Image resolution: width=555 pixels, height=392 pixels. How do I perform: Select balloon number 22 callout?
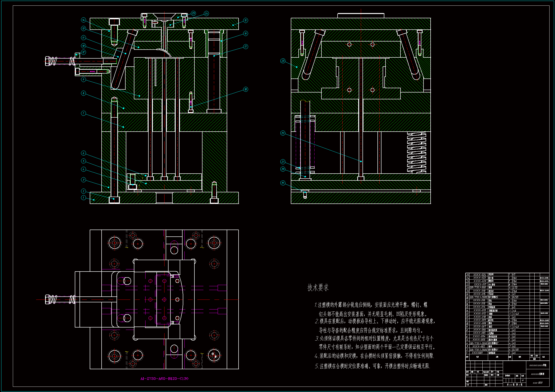pyautogui.click(x=283, y=133)
